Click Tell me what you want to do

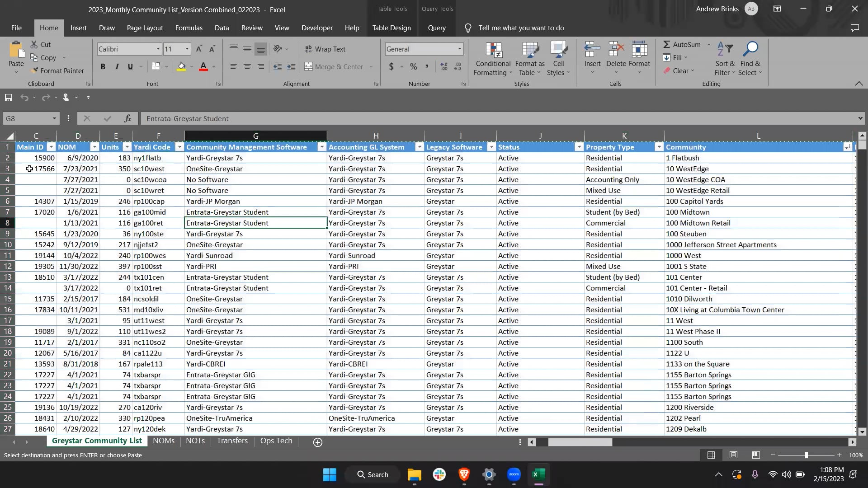(521, 28)
